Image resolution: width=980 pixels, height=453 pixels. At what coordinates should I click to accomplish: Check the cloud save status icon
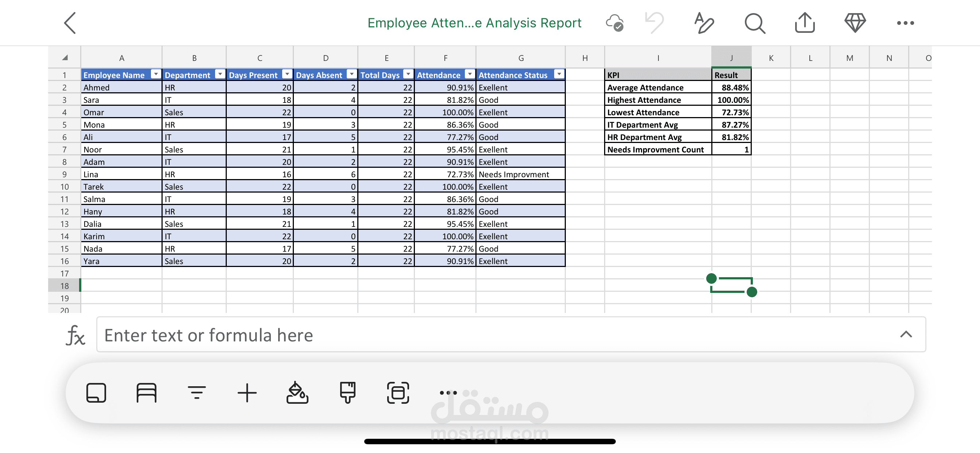[615, 23]
